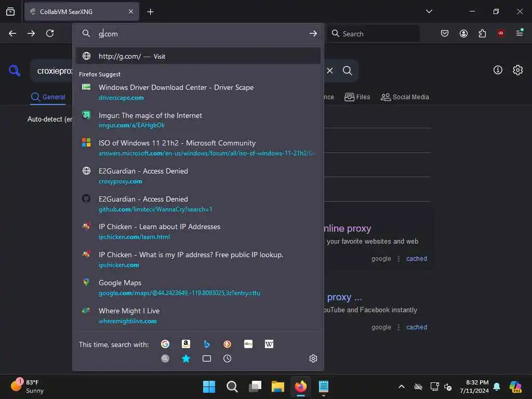The image size is (532, 399).
Task: Search this time with Amazon
Action: (x=186, y=344)
